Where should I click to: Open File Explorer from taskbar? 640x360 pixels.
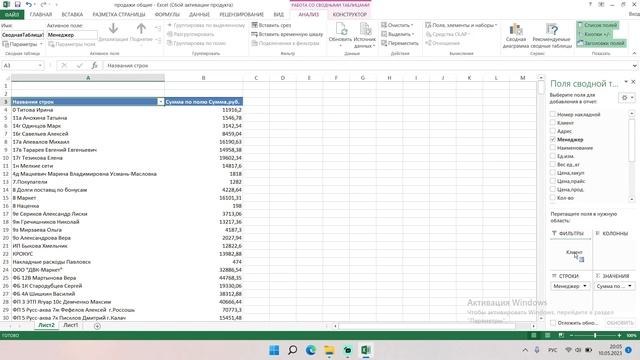click(x=329, y=350)
